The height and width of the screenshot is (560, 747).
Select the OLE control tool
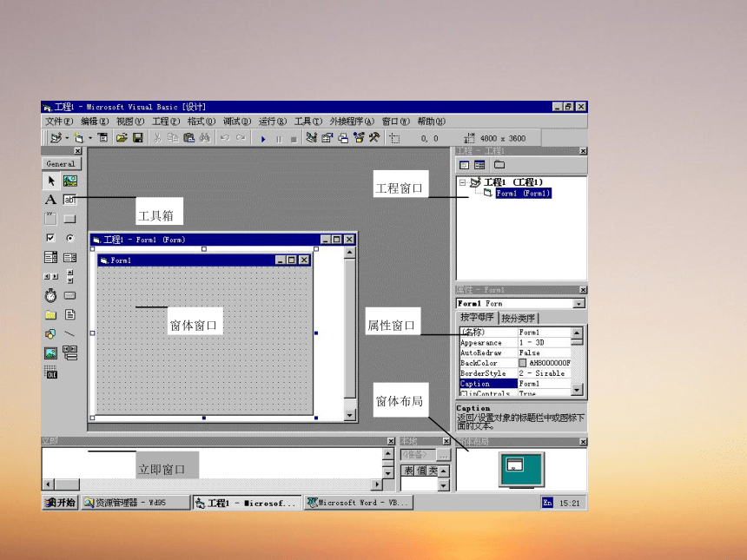(x=51, y=372)
